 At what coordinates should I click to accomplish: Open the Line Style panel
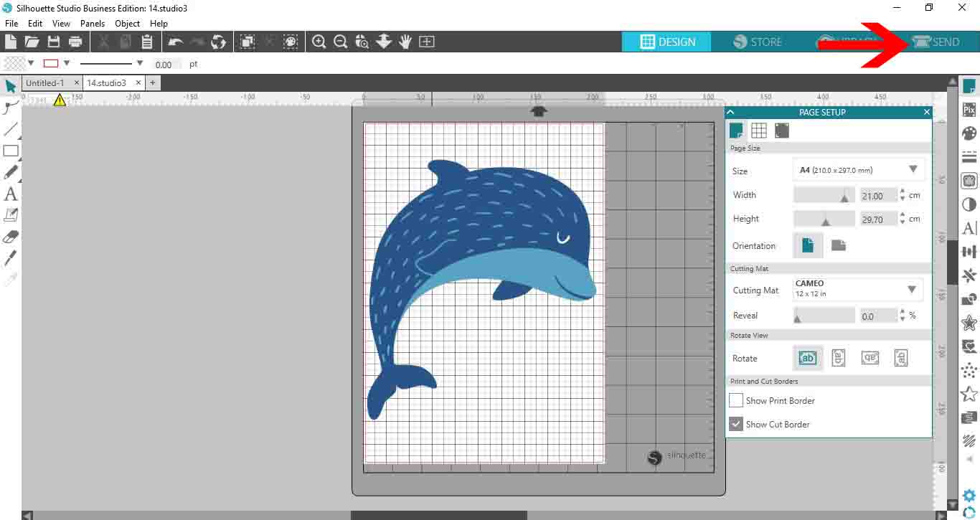969,157
